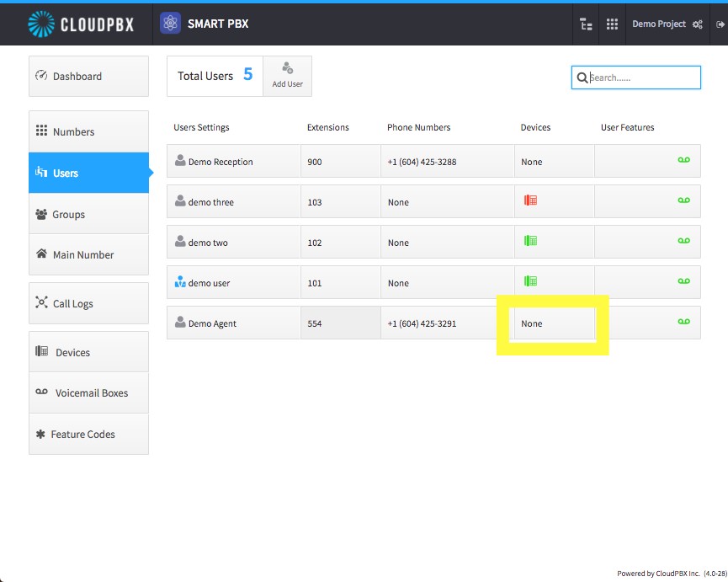Open voicemail feature for Demo Agent

click(683, 322)
